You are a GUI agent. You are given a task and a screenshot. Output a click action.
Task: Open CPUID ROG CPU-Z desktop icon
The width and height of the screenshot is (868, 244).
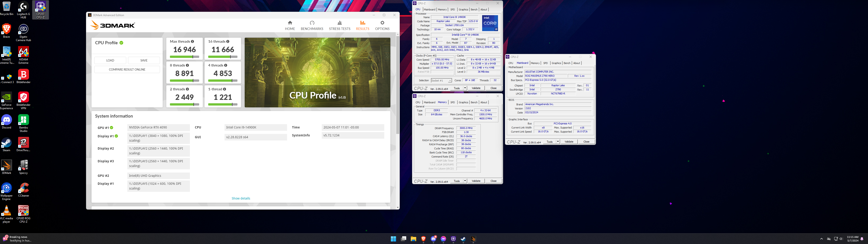coord(23,214)
